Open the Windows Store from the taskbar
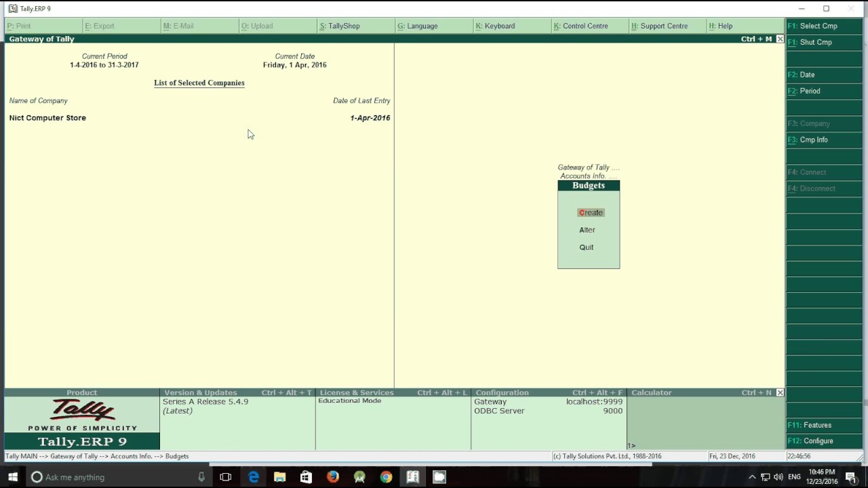The width and height of the screenshot is (868, 488). coord(306,477)
